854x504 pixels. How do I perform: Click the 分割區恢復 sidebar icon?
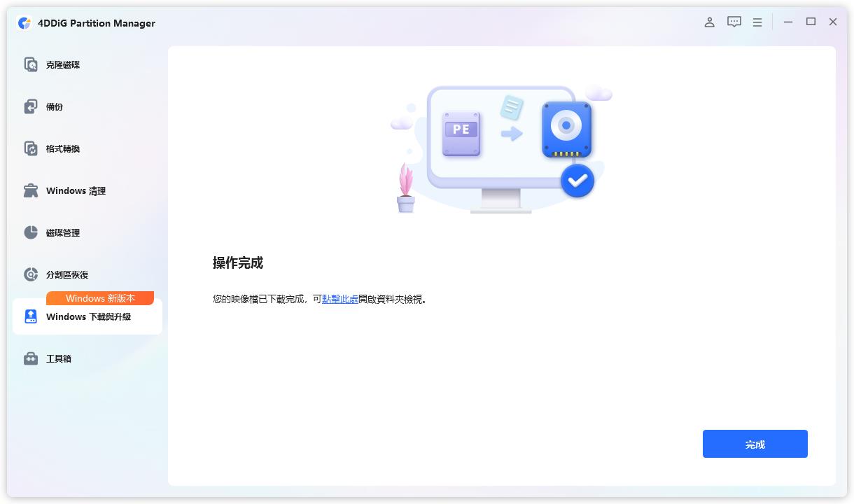[x=31, y=274]
